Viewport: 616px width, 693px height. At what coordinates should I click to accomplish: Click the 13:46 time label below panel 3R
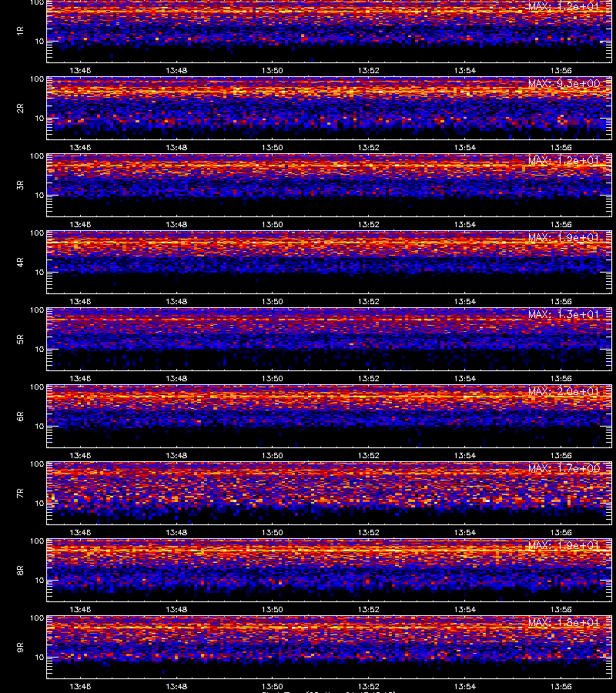tap(80, 224)
